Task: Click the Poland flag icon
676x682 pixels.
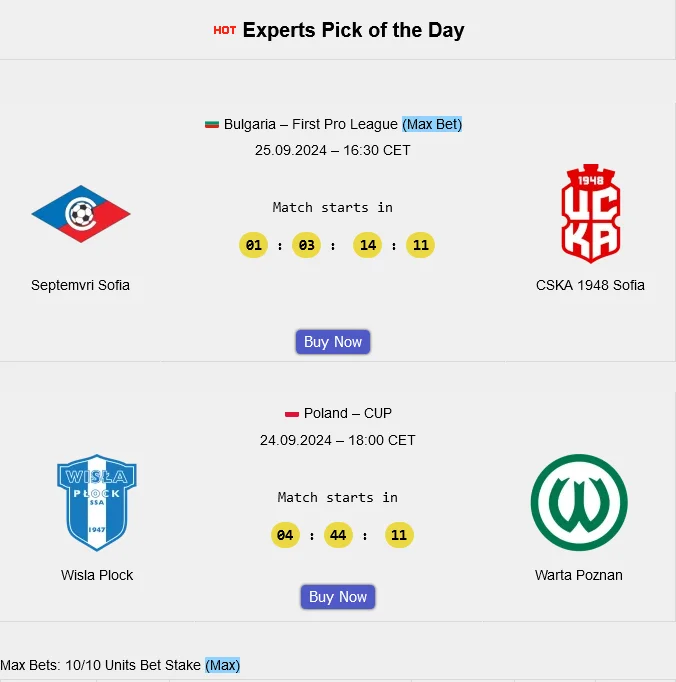Action: click(x=292, y=414)
